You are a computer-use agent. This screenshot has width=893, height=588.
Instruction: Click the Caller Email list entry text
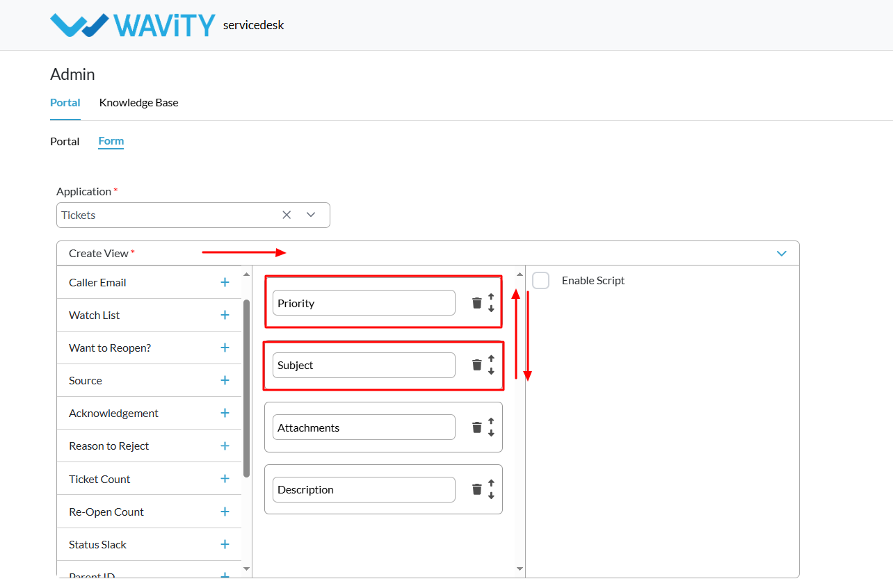click(x=97, y=282)
